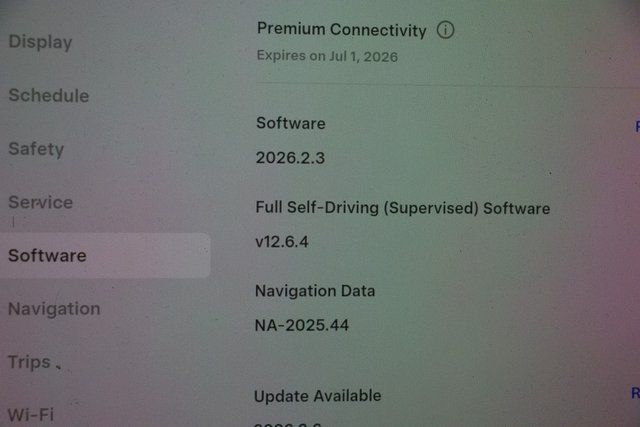Image resolution: width=640 pixels, height=427 pixels.
Task: Open the blue link beside Update Available
Action: [x=636, y=393]
